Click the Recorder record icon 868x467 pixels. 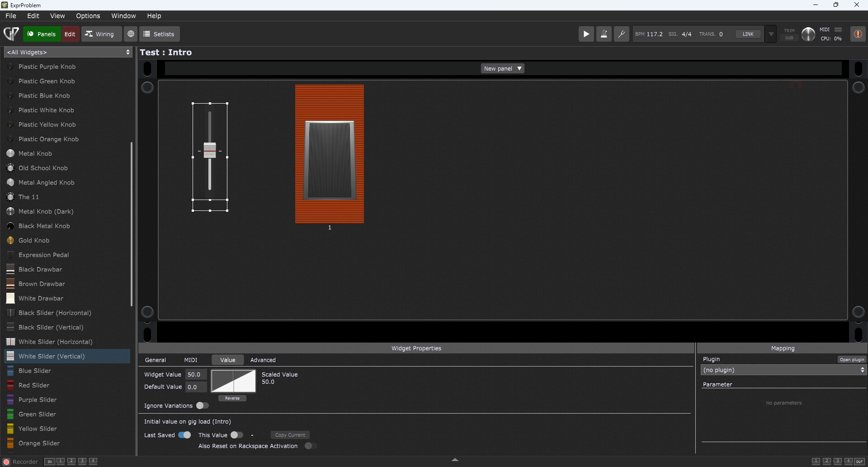(x=6, y=462)
